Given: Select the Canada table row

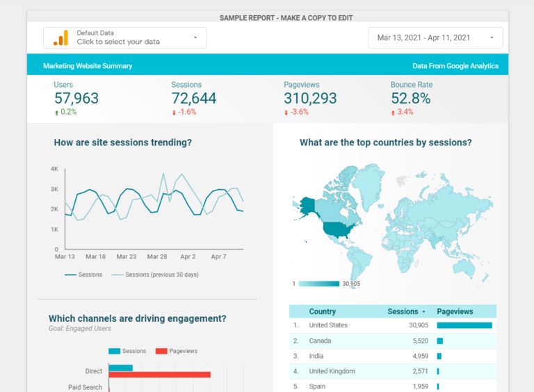Looking at the screenshot, I should [393, 341].
